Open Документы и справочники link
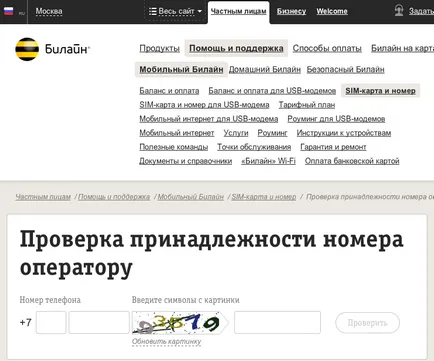The image size is (434, 361). 186,161
